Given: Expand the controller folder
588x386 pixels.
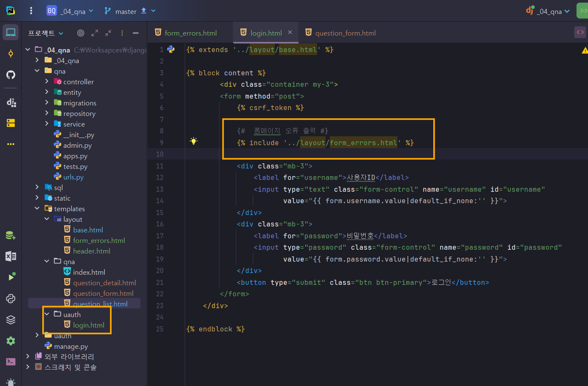Looking at the screenshot, I should pos(46,81).
